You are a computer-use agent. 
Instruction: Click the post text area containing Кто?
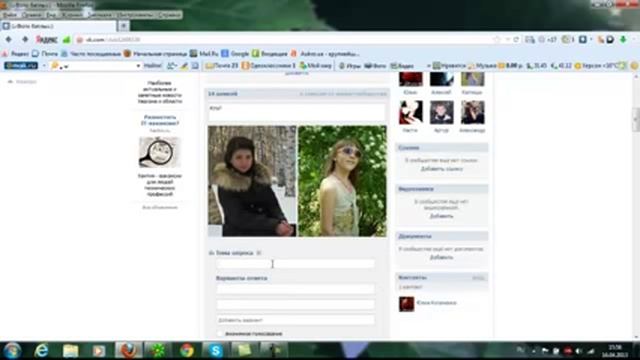[297, 113]
